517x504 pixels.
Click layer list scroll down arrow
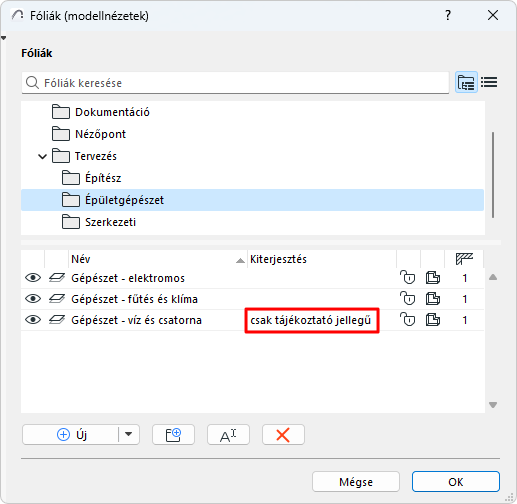pos(493,405)
